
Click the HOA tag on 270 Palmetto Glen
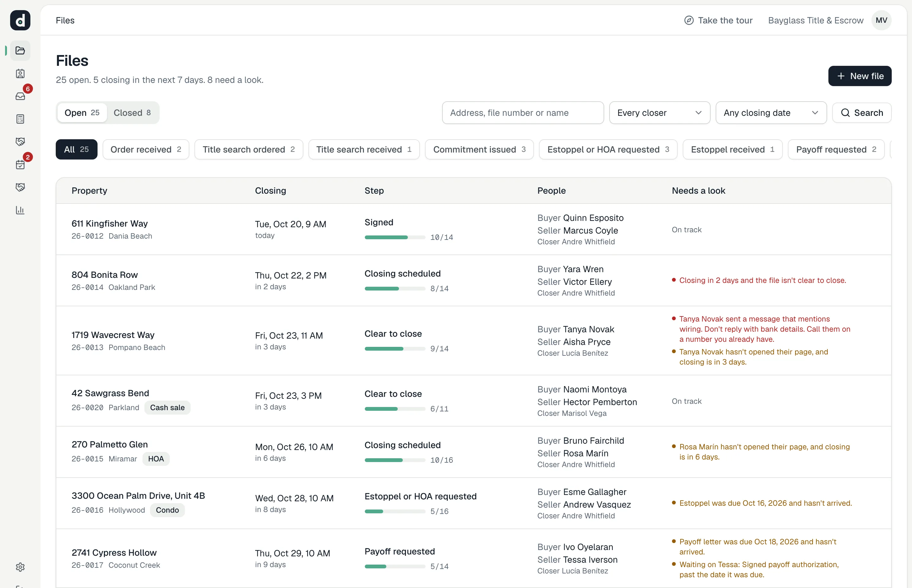coord(155,459)
